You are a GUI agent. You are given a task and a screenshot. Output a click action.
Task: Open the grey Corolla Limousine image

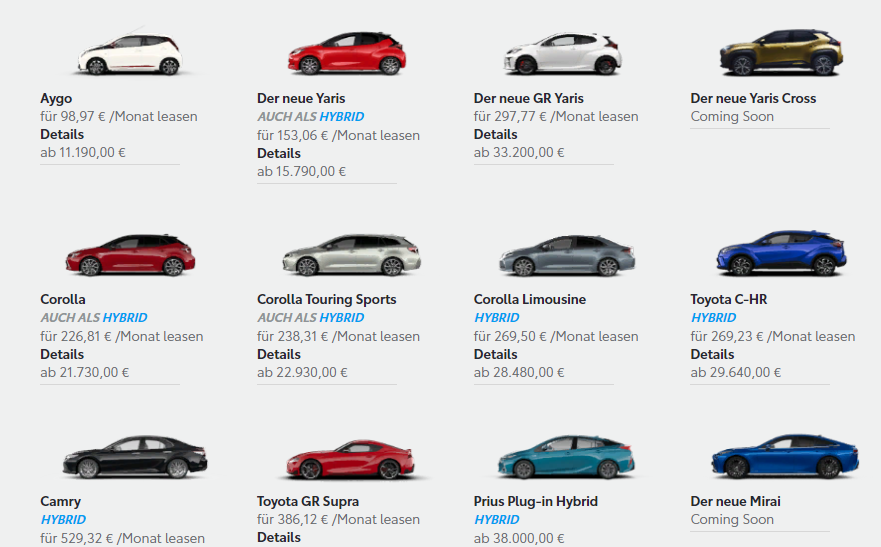coord(567,256)
